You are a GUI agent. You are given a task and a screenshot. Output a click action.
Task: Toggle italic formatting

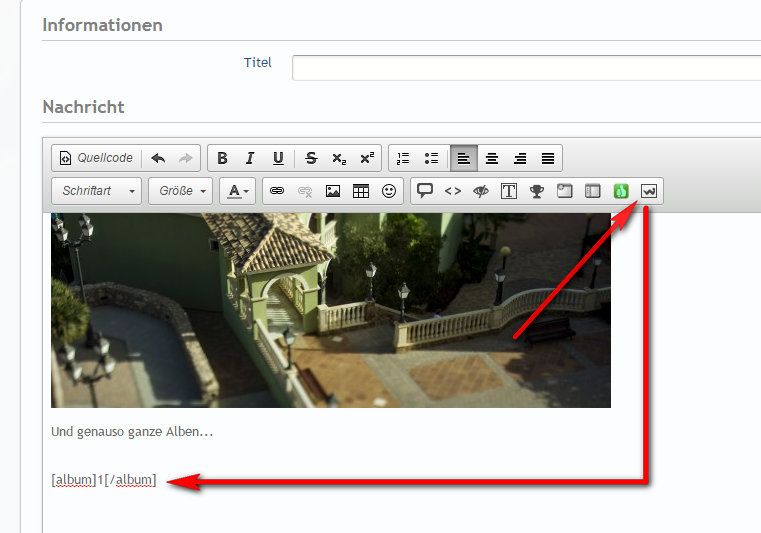(250, 158)
